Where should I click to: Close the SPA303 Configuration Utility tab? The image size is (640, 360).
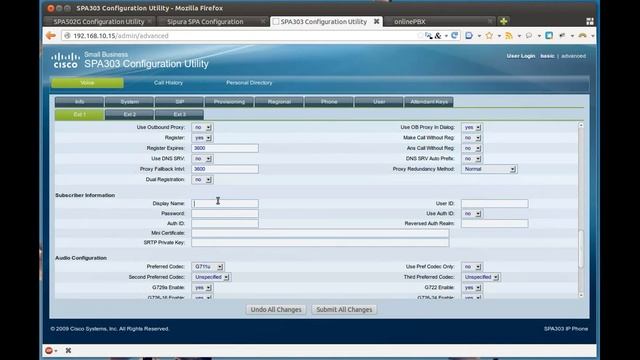pos(376,21)
